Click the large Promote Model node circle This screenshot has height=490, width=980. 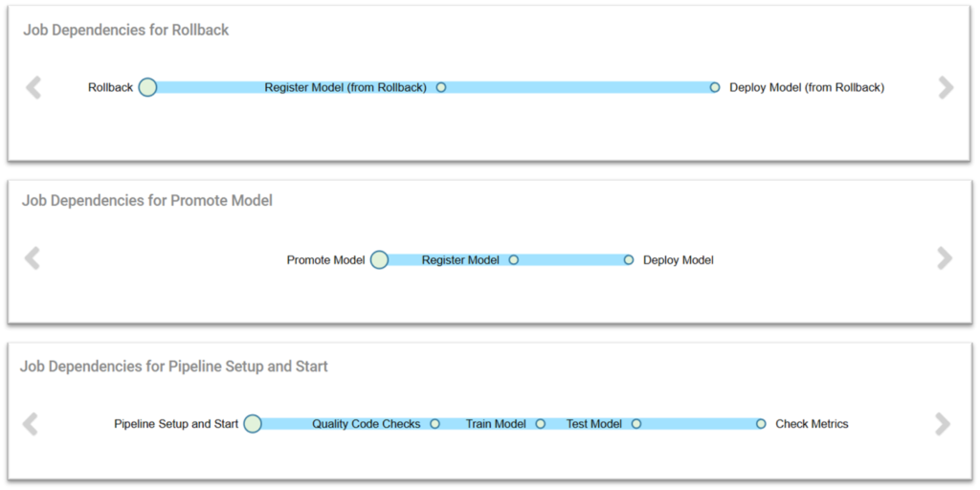[379, 260]
